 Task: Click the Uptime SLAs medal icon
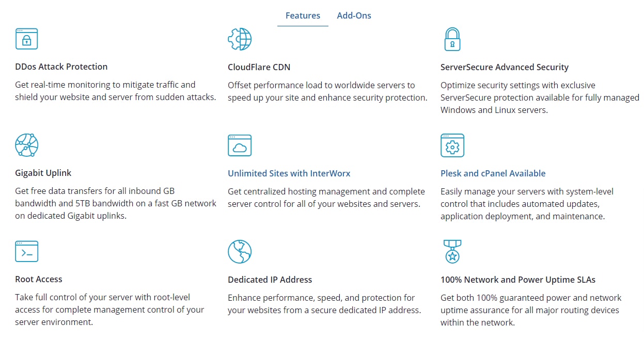[452, 251]
